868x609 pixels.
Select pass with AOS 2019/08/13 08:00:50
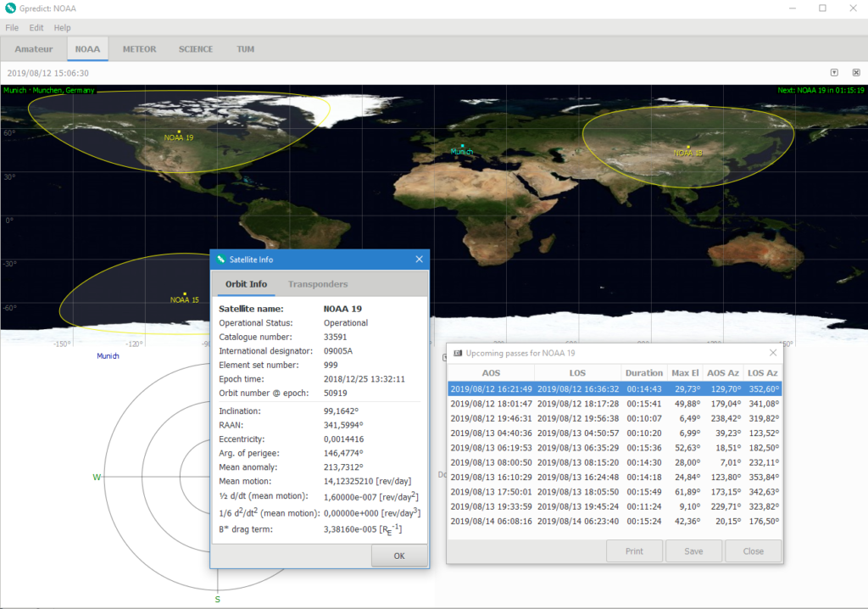coord(615,463)
